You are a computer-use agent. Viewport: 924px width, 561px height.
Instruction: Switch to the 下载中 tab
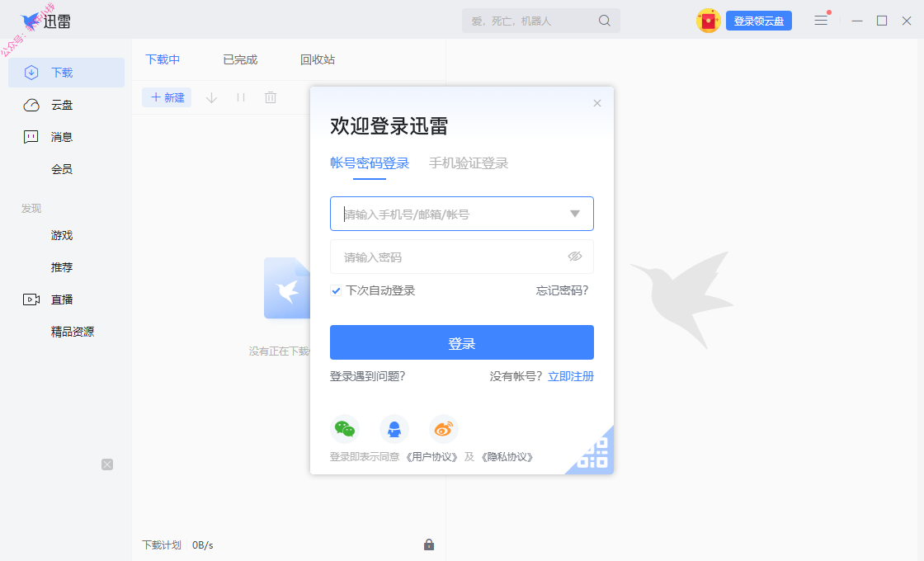pos(163,59)
